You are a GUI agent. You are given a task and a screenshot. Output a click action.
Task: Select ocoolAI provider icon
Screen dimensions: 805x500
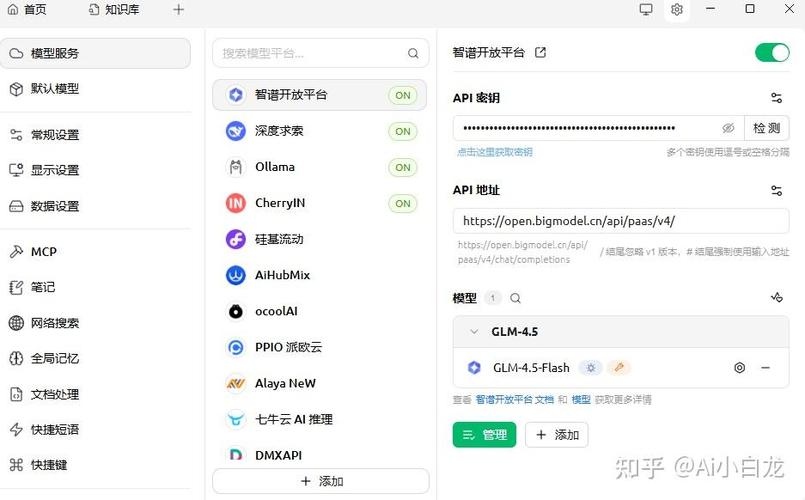point(236,311)
